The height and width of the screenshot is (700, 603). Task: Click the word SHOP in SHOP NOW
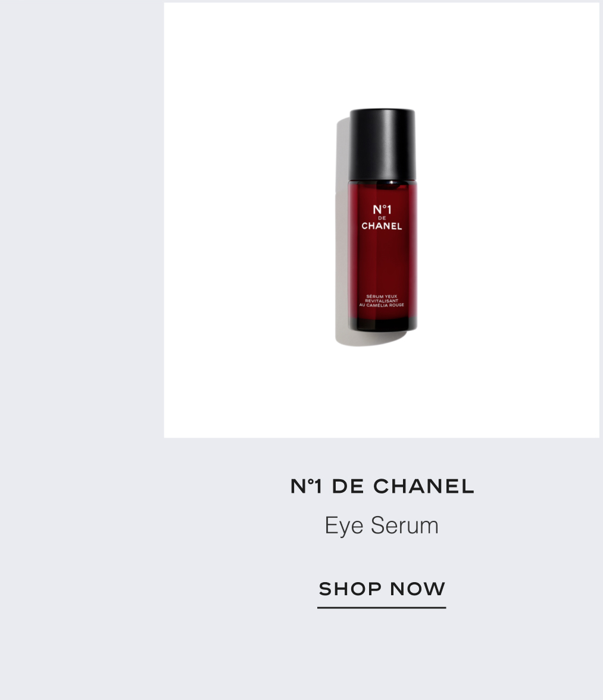tap(351, 589)
